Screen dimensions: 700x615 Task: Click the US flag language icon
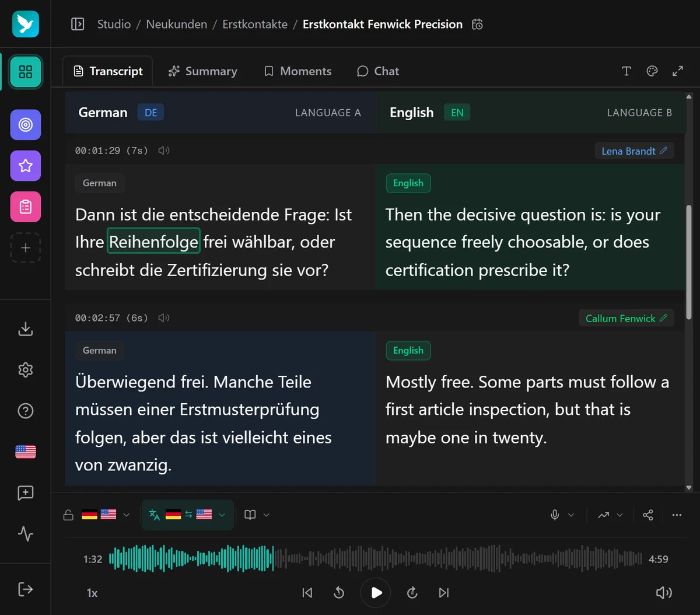click(26, 452)
